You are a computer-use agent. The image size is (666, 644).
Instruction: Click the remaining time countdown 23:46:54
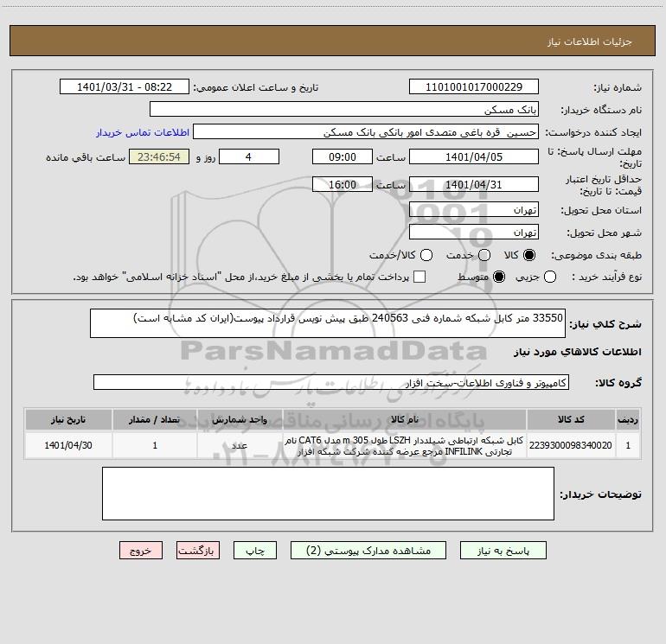[x=159, y=156]
